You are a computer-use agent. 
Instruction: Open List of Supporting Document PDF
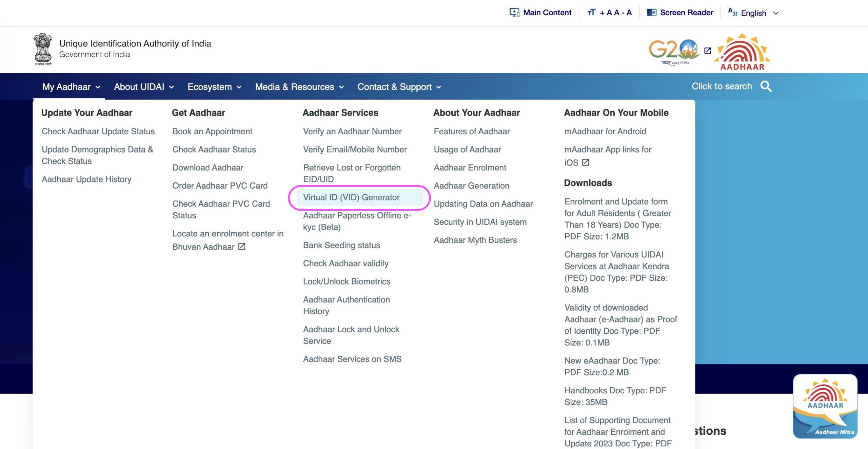tap(618, 432)
